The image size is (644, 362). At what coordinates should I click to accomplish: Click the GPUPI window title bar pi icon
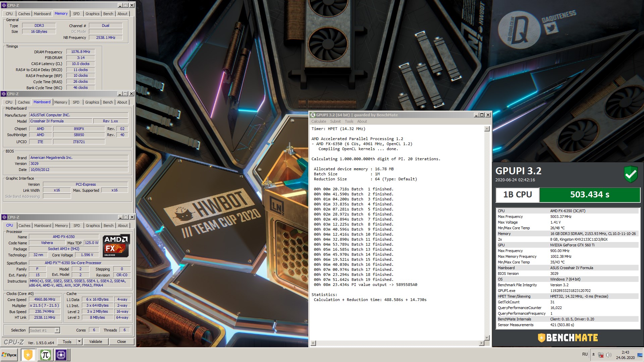[x=313, y=115]
